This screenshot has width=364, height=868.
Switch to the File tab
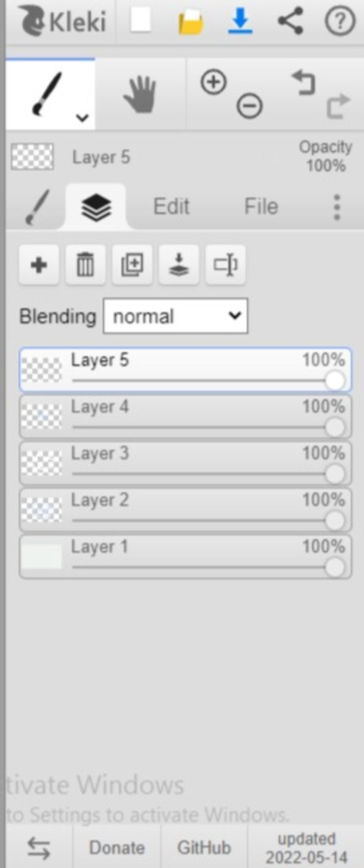point(261,206)
